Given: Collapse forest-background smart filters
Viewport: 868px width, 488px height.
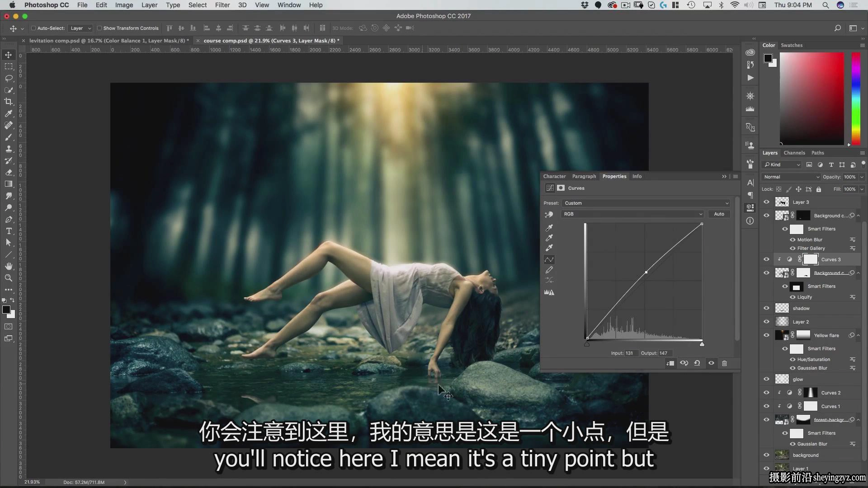Looking at the screenshot, I should click(x=858, y=420).
